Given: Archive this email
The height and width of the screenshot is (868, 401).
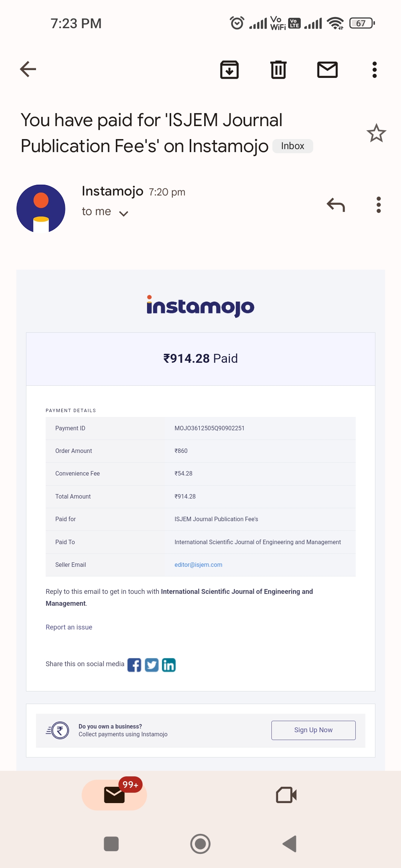Looking at the screenshot, I should pyautogui.click(x=229, y=70).
